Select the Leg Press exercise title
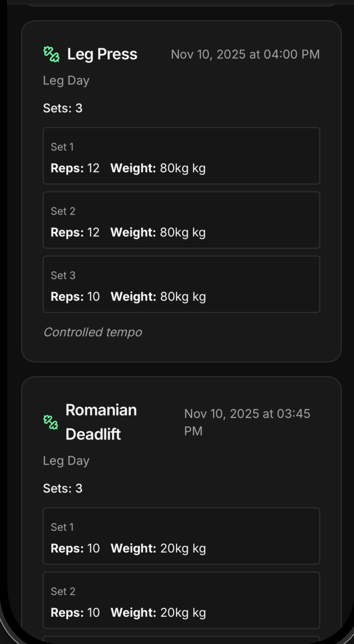 tap(102, 54)
